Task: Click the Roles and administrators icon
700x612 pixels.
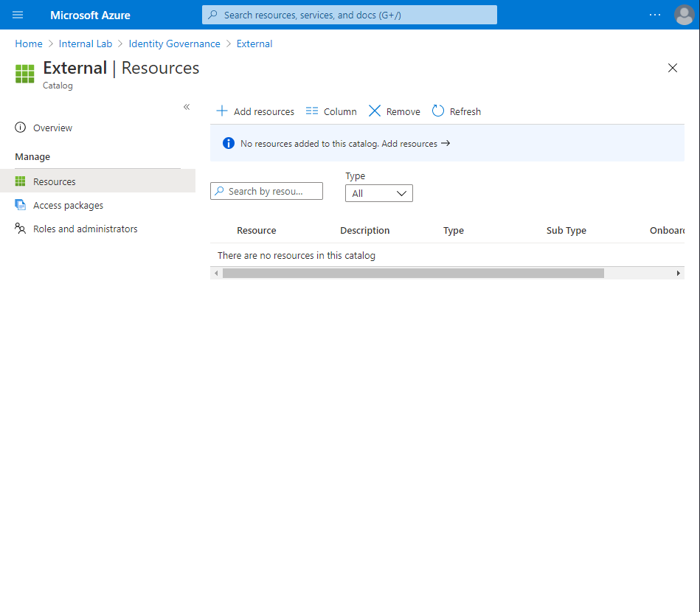Action: [x=19, y=229]
